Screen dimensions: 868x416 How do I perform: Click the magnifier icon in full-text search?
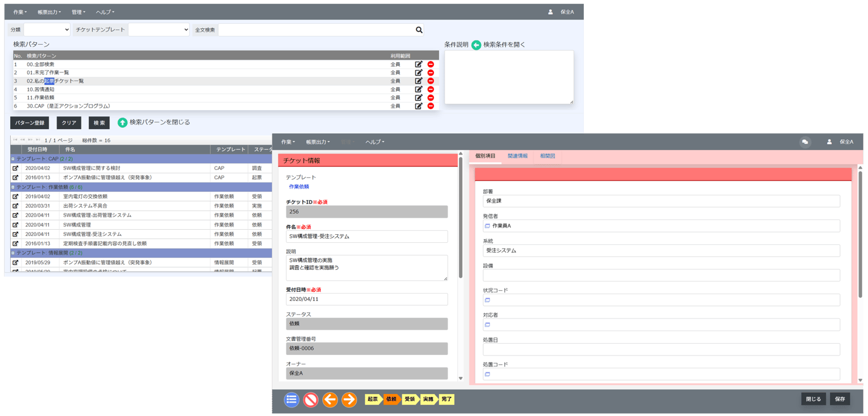419,30
